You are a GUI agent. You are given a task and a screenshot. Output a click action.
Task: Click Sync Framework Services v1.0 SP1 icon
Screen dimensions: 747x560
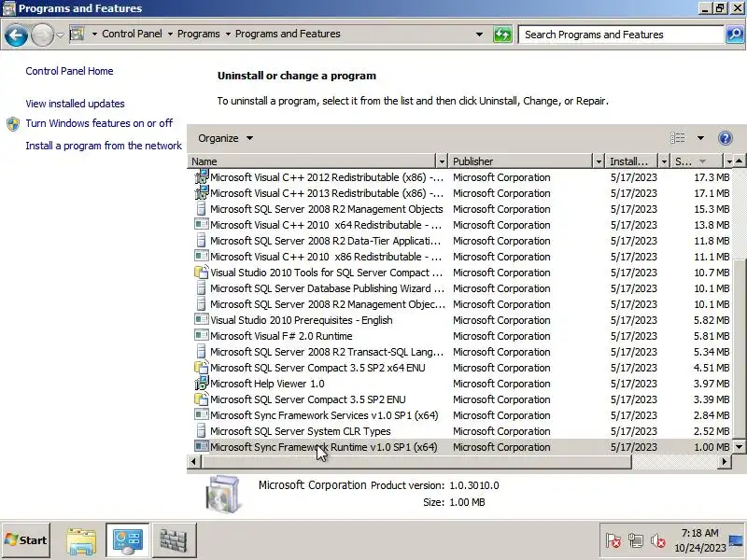pos(202,414)
